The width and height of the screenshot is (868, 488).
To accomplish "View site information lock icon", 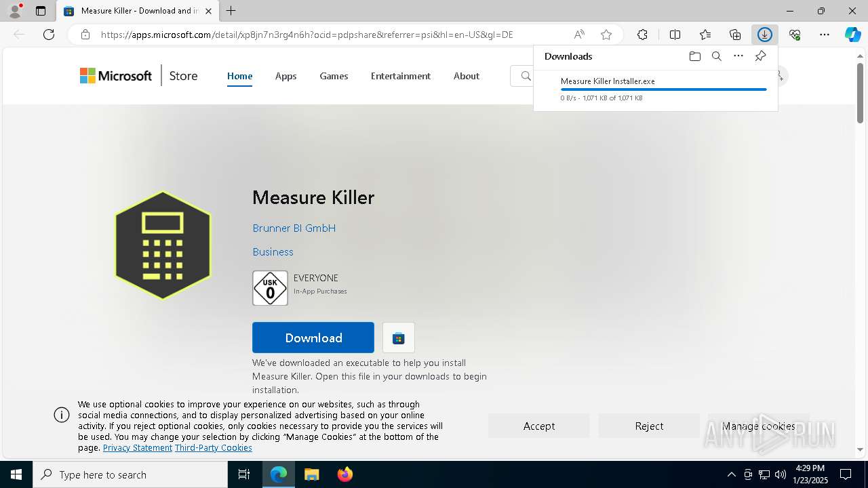I will (x=85, y=35).
